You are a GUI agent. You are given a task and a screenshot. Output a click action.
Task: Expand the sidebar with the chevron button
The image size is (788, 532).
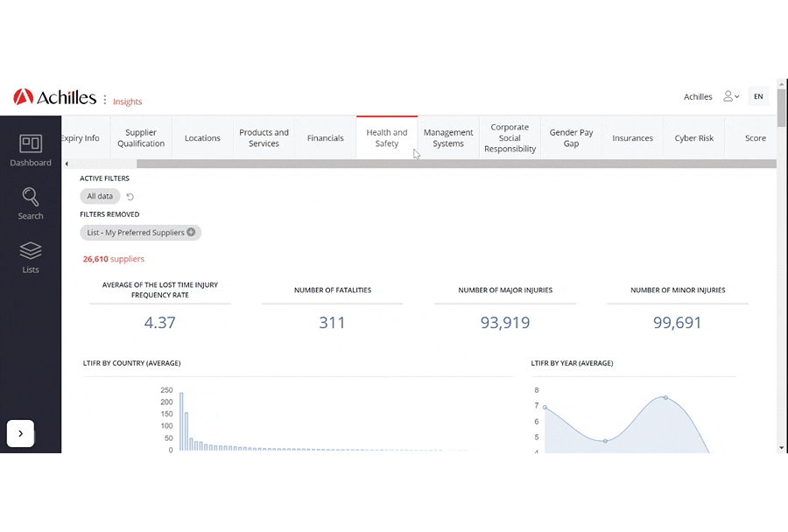pos(20,433)
